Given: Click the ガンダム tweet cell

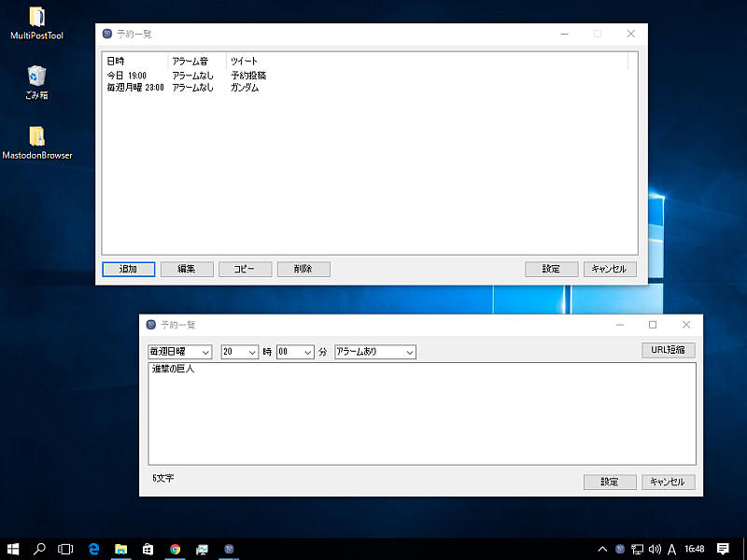Looking at the screenshot, I should coord(245,88).
